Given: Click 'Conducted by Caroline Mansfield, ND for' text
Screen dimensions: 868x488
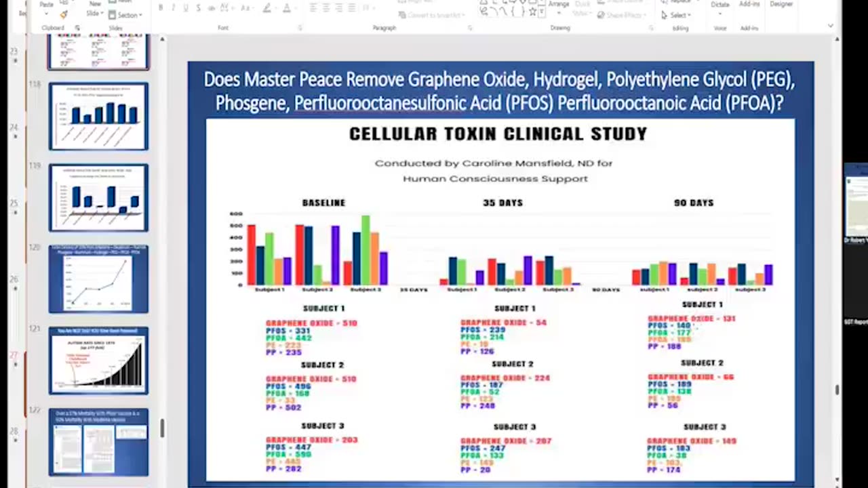Looking at the screenshot, I should click(494, 163).
